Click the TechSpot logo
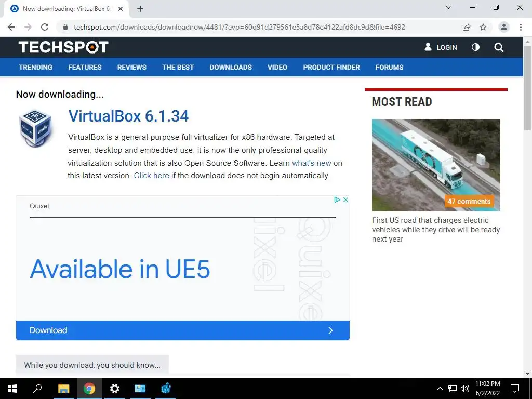This screenshot has width=532, height=399. pos(63,47)
